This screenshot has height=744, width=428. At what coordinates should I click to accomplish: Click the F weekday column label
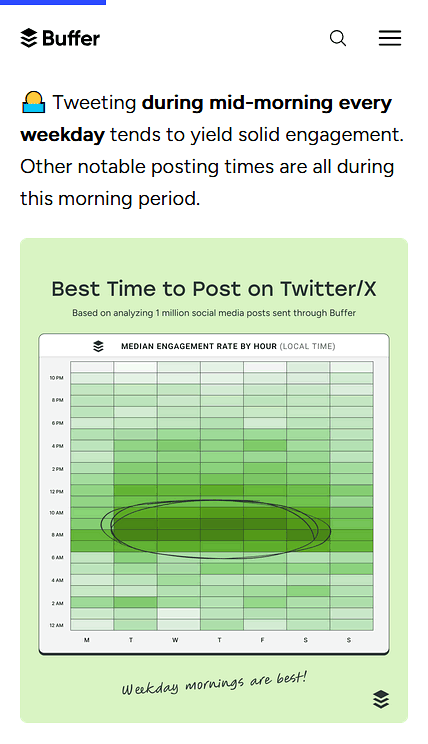pyautogui.click(x=262, y=640)
